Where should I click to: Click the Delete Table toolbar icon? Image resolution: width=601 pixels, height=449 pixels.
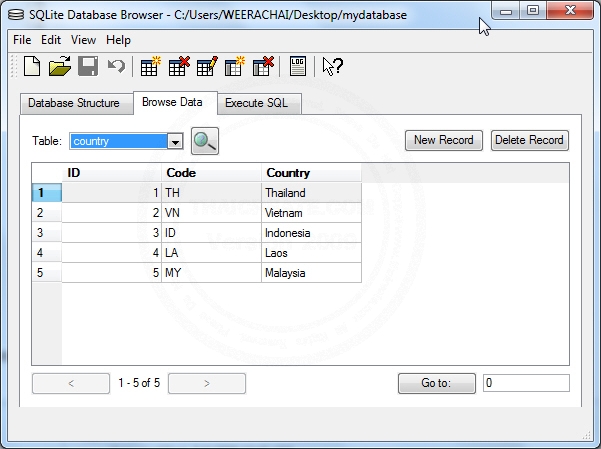tap(179, 67)
